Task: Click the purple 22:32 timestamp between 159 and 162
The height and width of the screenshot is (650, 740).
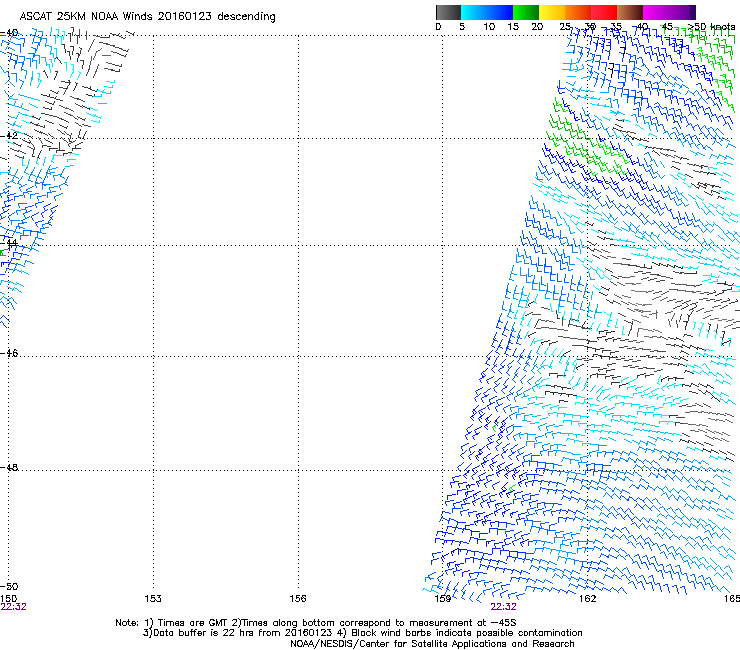Action: tap(503, 607)
